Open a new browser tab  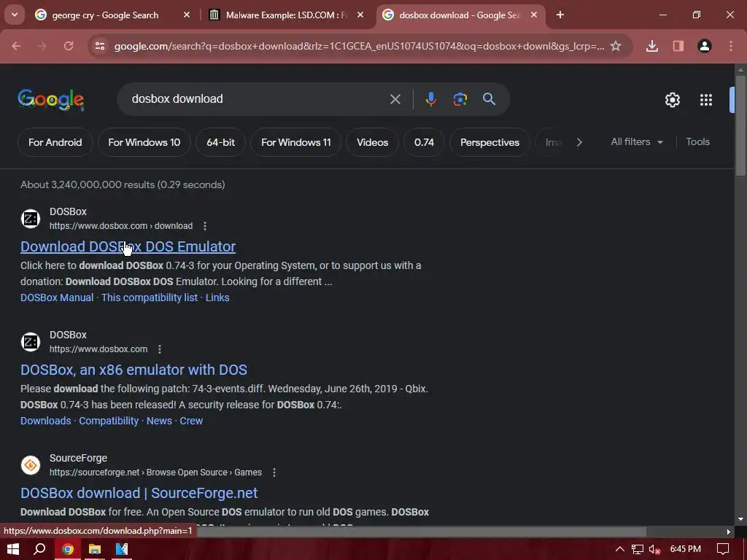pyautogui.click(x=560, y=15)
